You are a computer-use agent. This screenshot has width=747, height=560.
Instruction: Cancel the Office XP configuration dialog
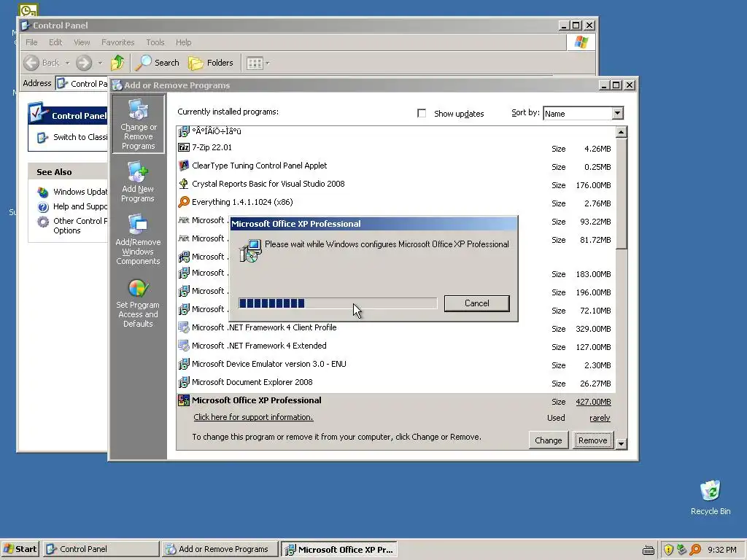(x=476, y=303)
